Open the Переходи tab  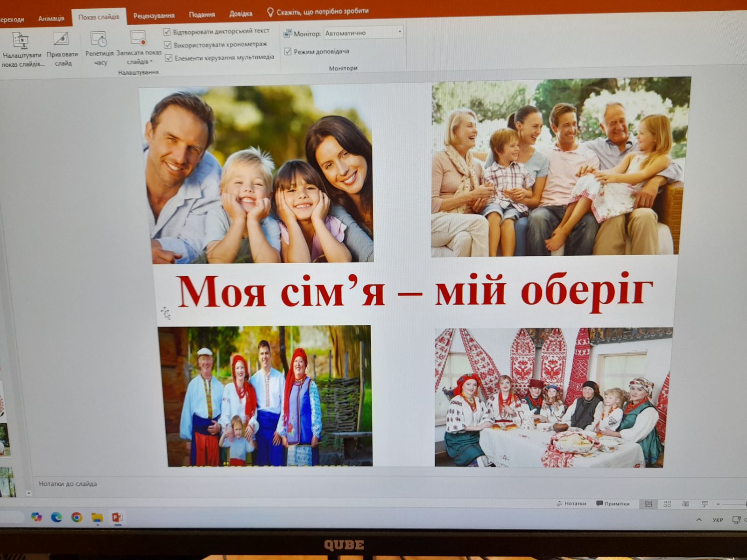[x=12, y=19]
